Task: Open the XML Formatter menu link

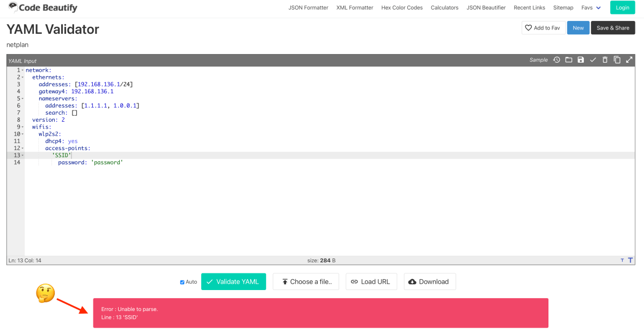Action: click(355, 8)
